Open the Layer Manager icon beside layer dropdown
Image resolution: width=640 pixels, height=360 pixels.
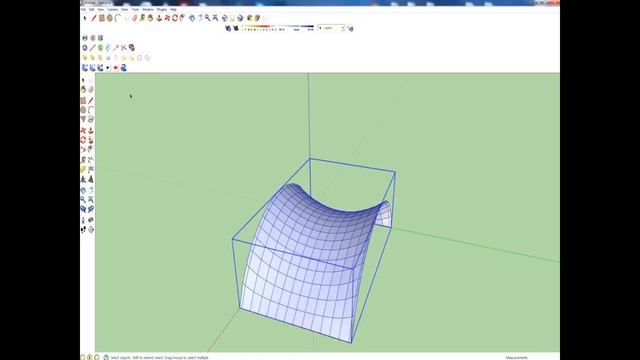pyautogui.click(x=350, y=28)
